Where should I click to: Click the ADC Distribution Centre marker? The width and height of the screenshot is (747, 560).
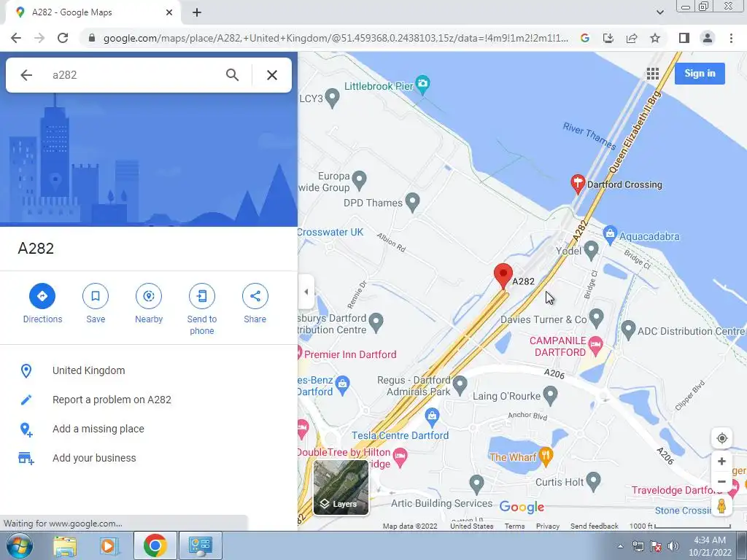(628, 330)
